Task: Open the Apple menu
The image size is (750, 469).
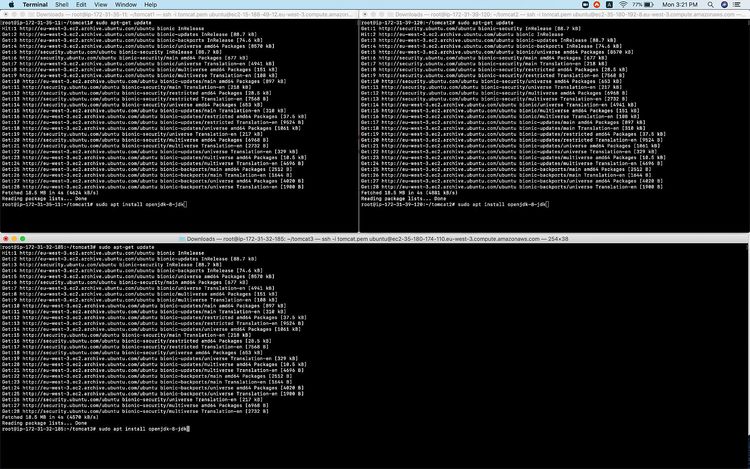Action: click(11, 4)
